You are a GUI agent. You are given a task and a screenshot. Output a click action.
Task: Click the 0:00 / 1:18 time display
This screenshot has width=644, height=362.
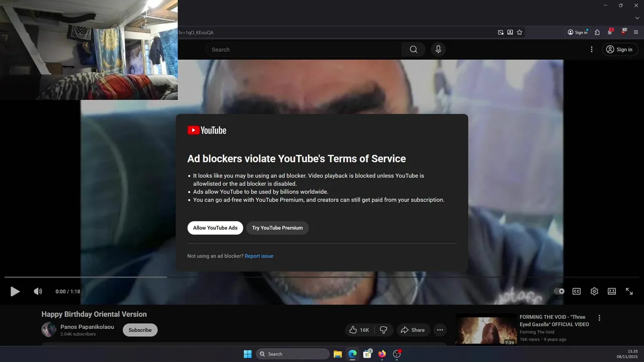68,292
